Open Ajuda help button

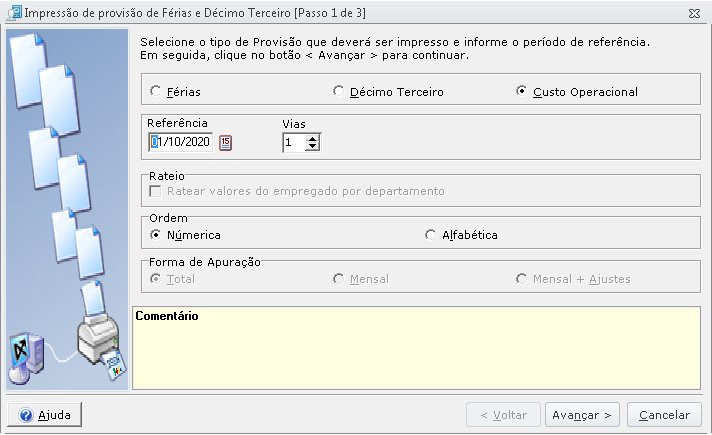coord(44,415)
